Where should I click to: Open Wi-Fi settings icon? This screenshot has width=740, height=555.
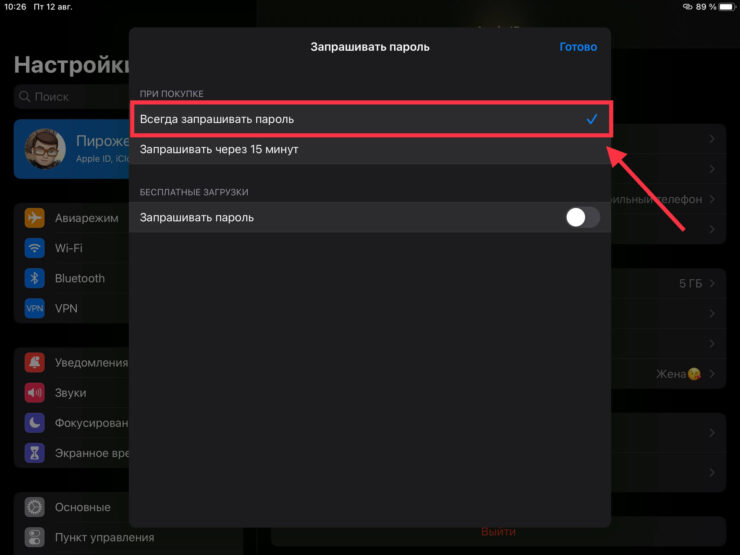tap(36, 248)
